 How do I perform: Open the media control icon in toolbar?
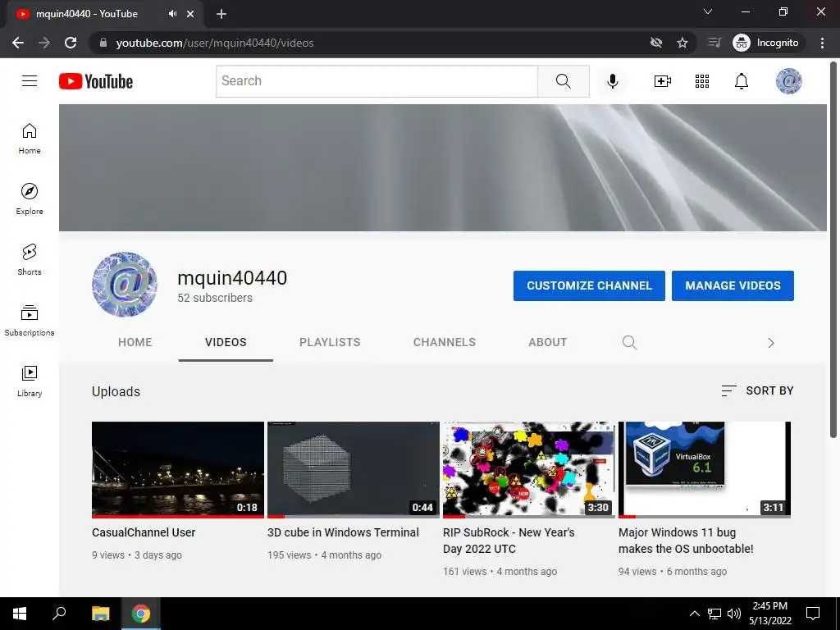(x=714, y=43)
